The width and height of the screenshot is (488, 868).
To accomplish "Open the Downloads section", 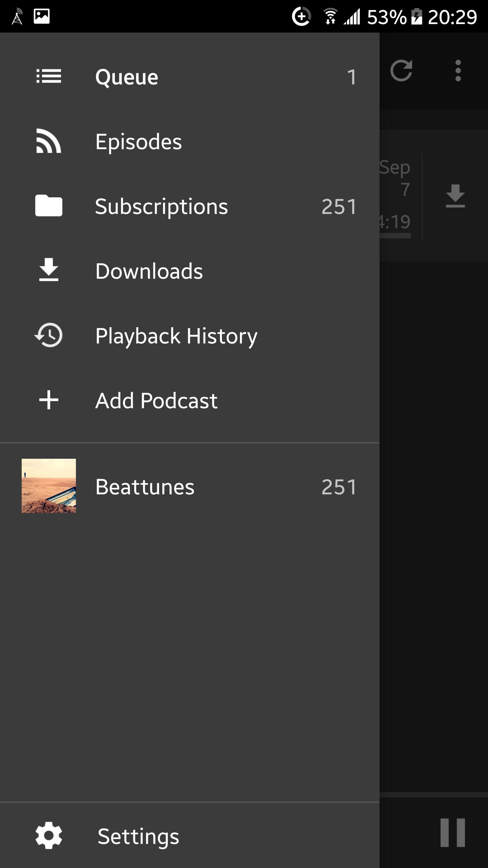I will pyautogui.click(x=190, y=271).
